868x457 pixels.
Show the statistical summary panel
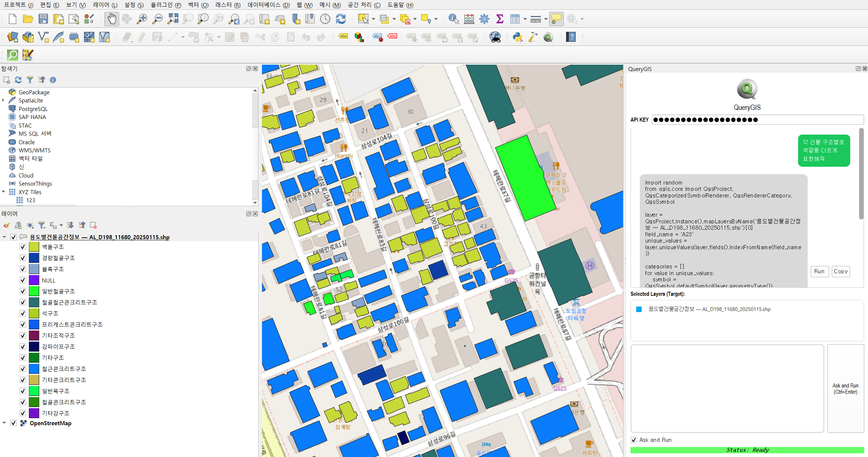point(499,18)
